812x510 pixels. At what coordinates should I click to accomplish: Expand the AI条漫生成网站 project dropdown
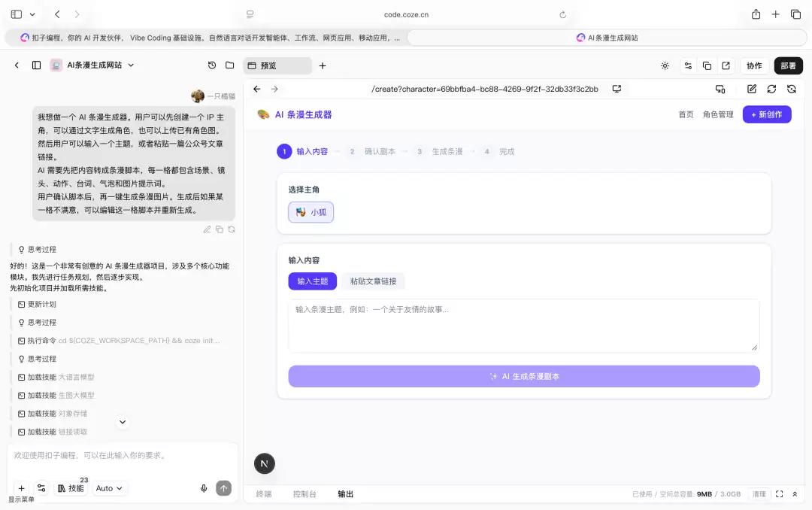coord(131,65)
